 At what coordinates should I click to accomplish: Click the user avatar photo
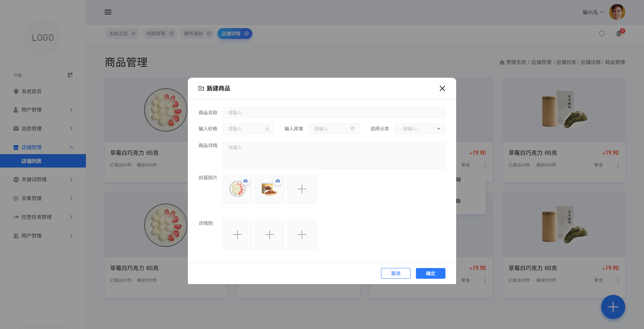click(x=617, y=12)
